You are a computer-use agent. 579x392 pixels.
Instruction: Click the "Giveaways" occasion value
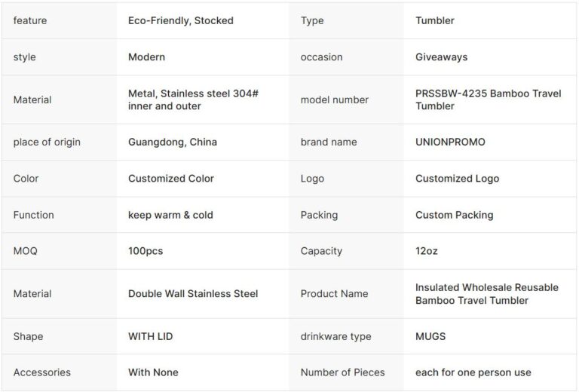click(x=441, y=57)
